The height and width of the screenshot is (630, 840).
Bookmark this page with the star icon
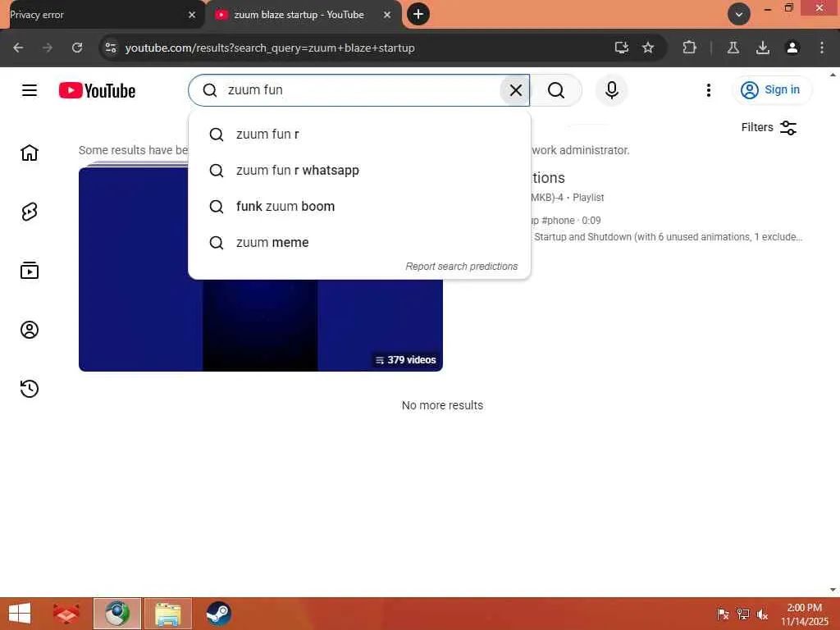648,48
